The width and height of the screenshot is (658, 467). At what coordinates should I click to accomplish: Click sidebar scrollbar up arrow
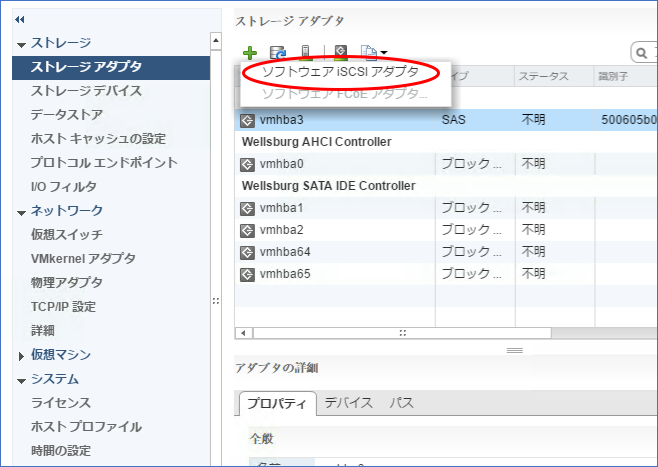coord(216,41)
